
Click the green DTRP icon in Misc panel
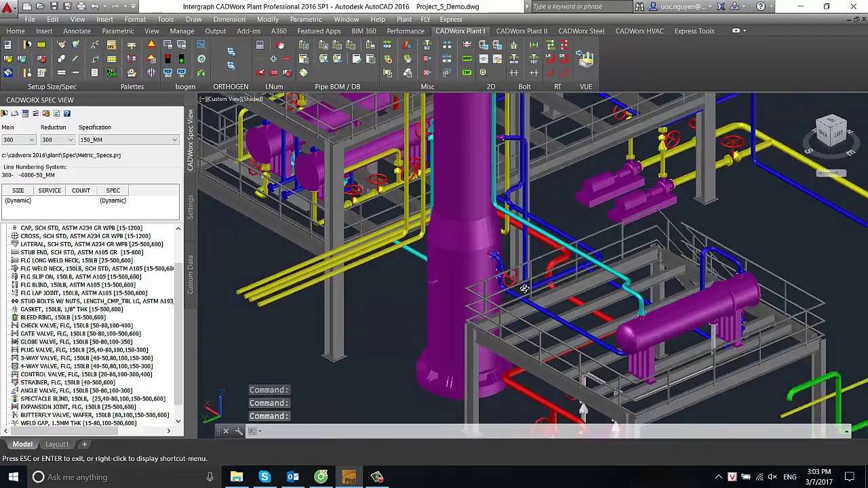click(467, 58)
